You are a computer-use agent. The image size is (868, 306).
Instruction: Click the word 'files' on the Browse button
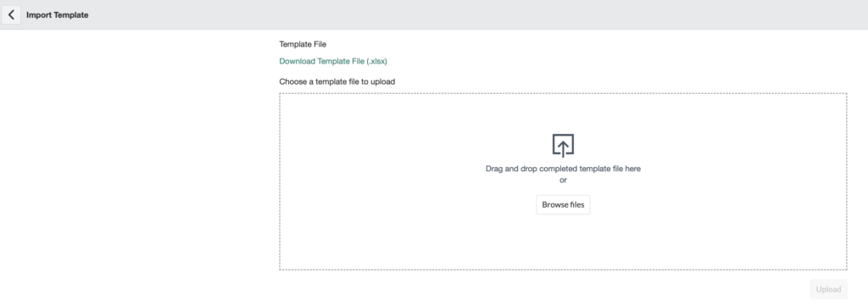[x=577, y=205]
